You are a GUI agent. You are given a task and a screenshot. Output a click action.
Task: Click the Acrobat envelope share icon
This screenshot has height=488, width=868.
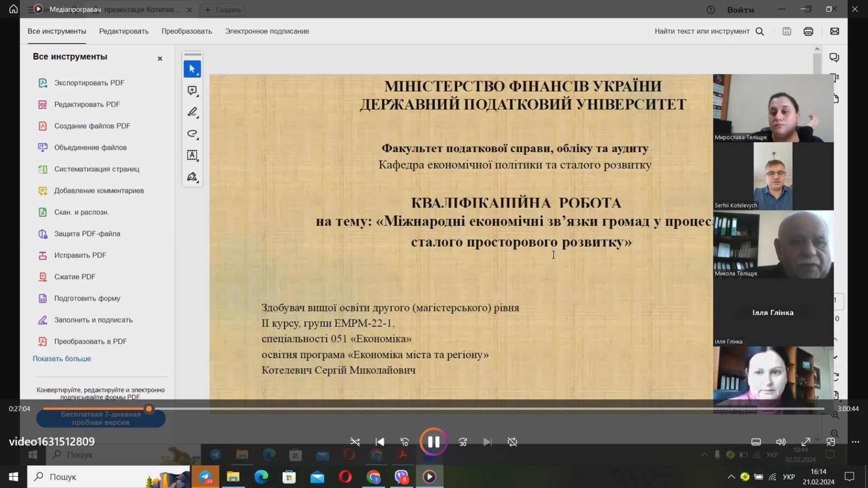click(x=835, y=31)
